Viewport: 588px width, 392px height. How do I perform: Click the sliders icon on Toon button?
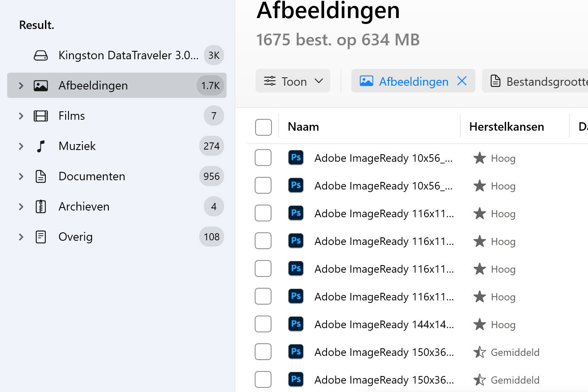point(270,81)
